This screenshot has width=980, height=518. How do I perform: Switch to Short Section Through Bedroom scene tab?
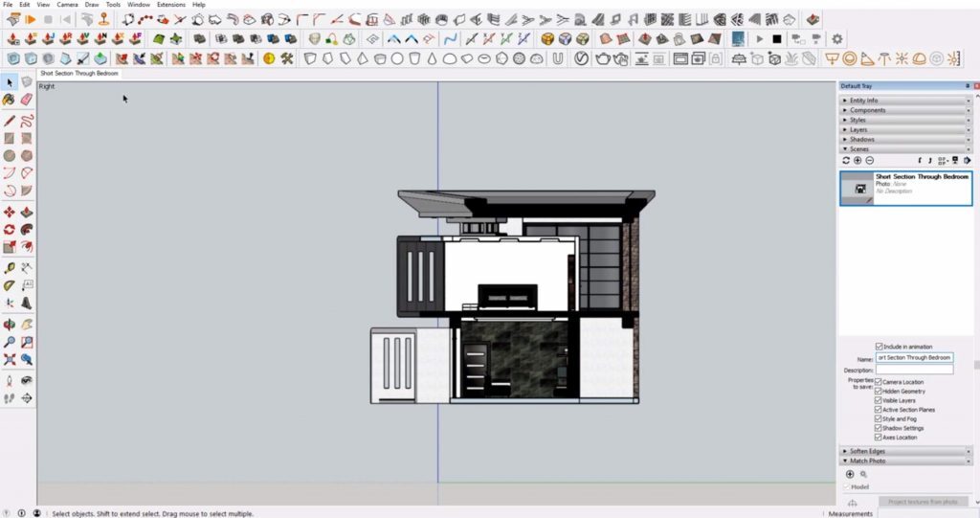(79, 73)
